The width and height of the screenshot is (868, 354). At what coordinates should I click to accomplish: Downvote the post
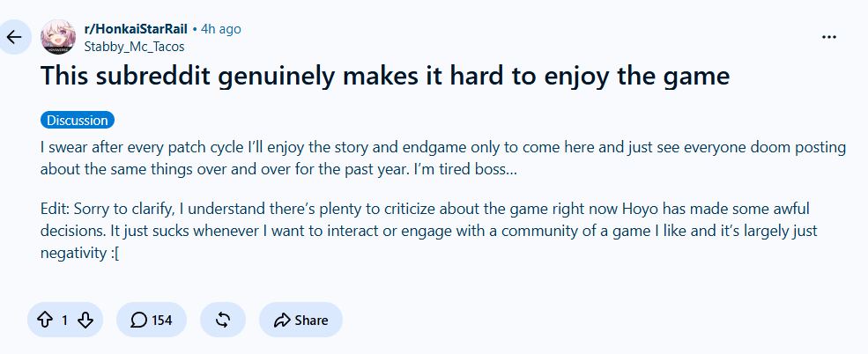[x=85, y=320]
